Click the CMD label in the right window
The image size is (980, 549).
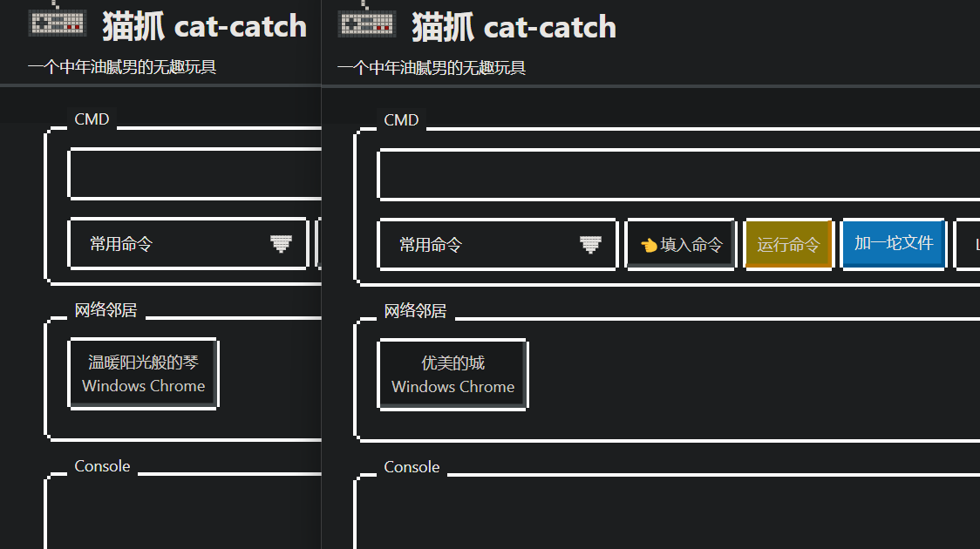click(x=401, y=120)
